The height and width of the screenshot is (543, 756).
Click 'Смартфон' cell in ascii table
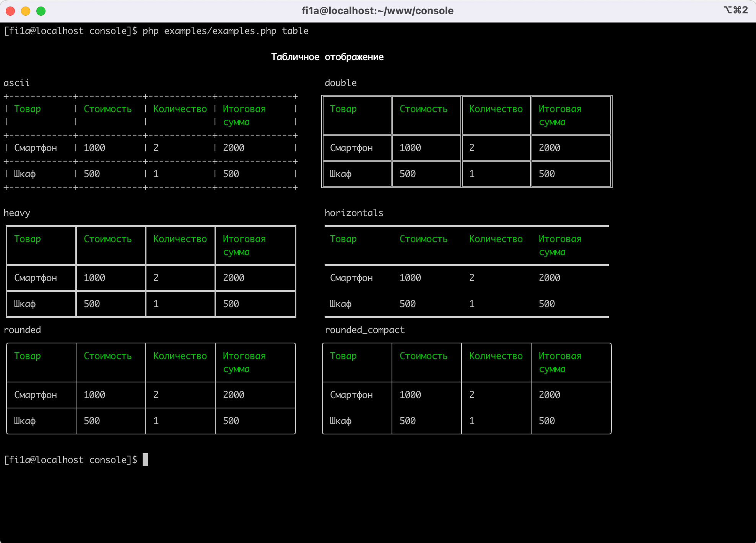tap(36, 148)
